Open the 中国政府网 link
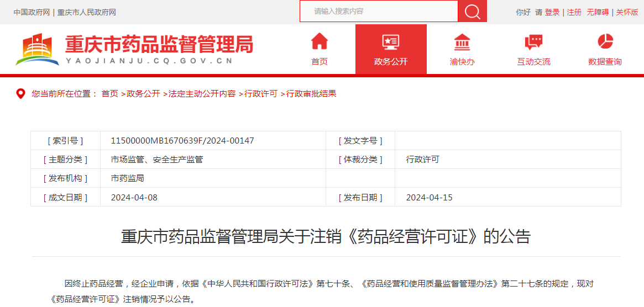Screen dimensions: 644x307 tap(32, 12)
